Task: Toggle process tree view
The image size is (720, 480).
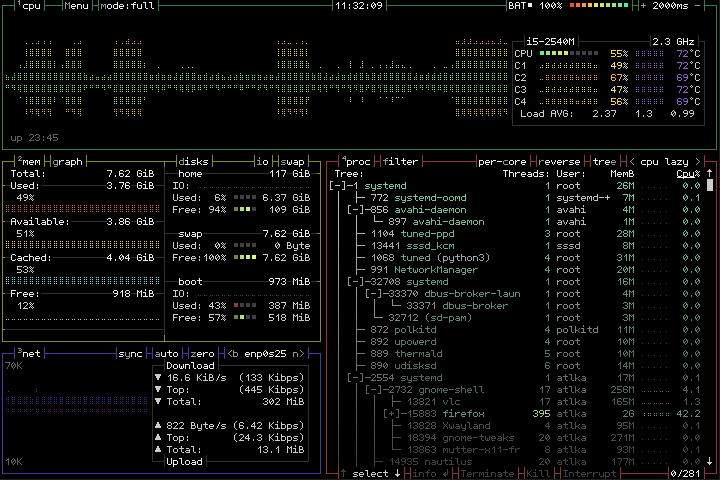Action: (x=604, y=162)
